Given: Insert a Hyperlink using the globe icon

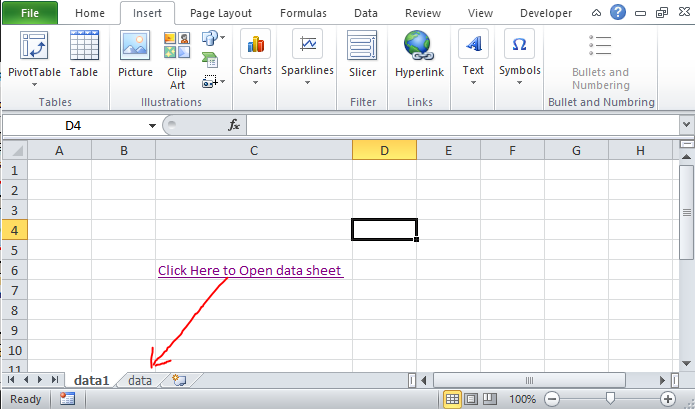Looking at the screenshot, I should click(x=419, y=46).
